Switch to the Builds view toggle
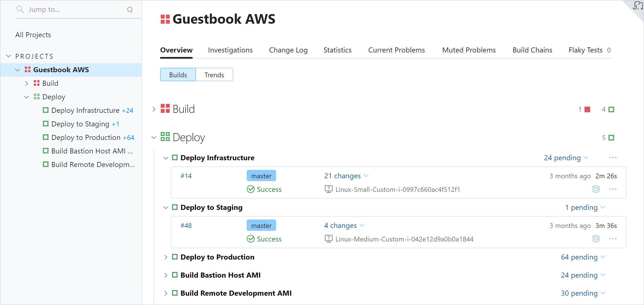The image size is (644, 305). click(178, 75)
